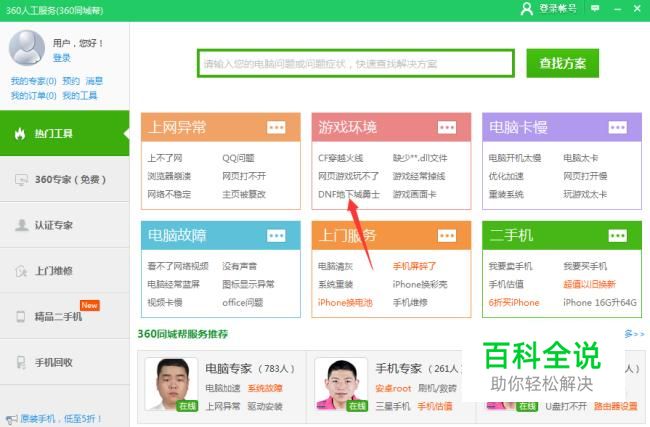Viewport: 650px width, 427px height.
Task: Click 路由器设置 tag
Action: pos(615,406)
